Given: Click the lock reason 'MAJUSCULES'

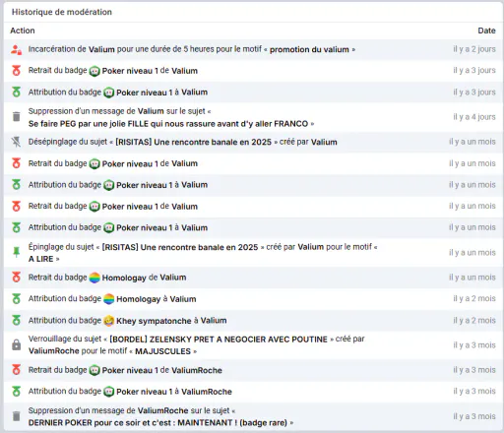Looking at the screenshot, I should tap(162, 351).
